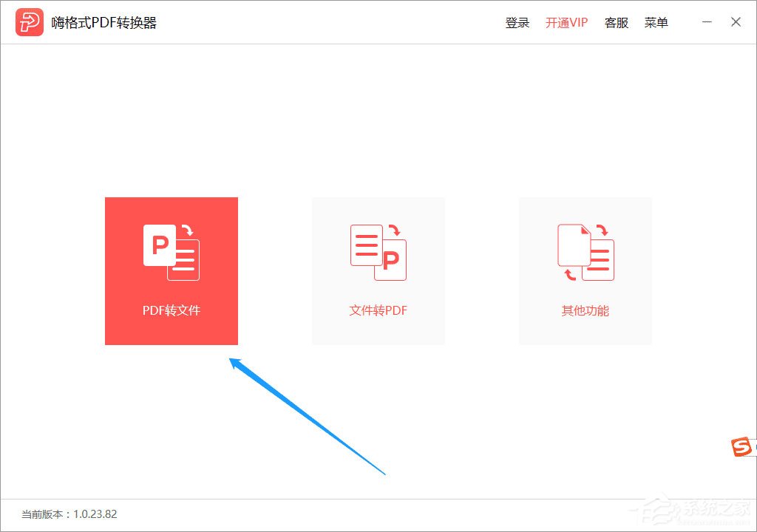757x532 pixels.
Task: Open the 其他功能 features panel
Action: click(585, 270)
